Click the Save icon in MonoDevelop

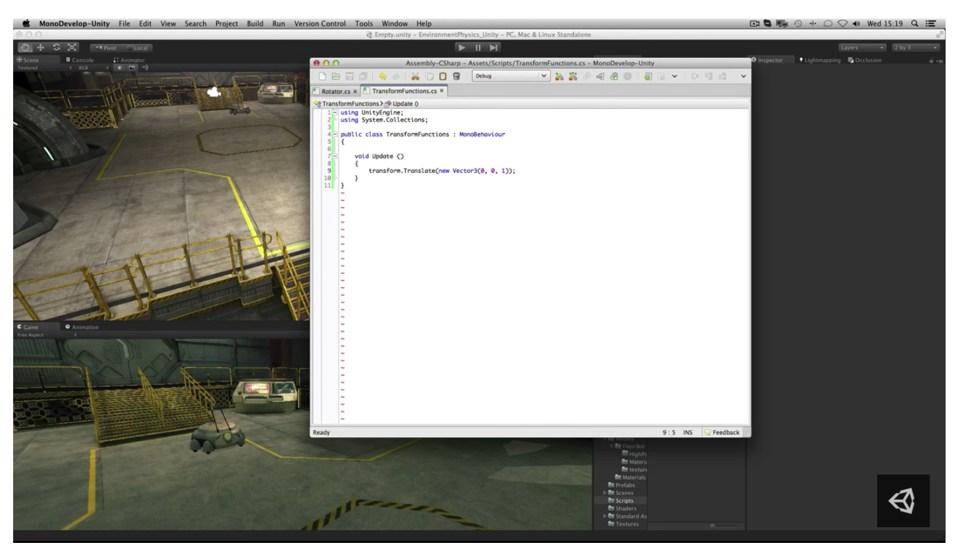click(x=350, y=76)
